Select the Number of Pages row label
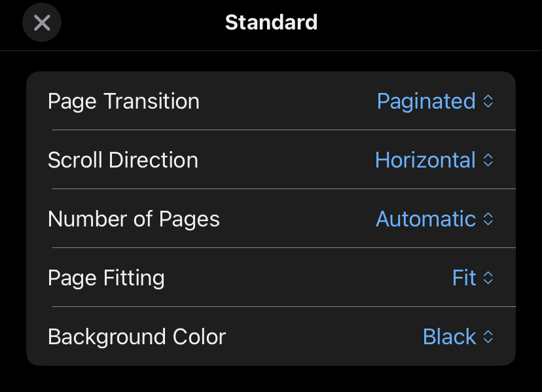The image size is (542, 392). tap(134, 219)
